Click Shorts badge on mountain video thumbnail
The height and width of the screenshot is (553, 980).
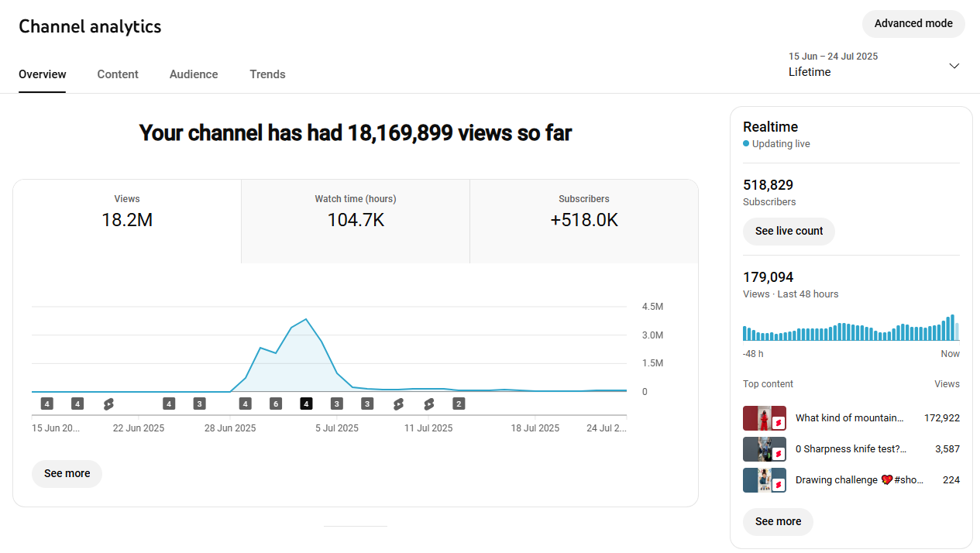(779, 423)
